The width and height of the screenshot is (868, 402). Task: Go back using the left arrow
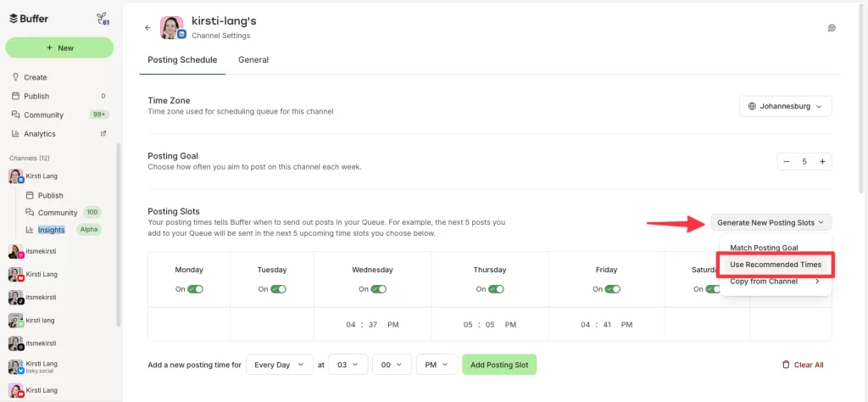[x=147, y=28]
